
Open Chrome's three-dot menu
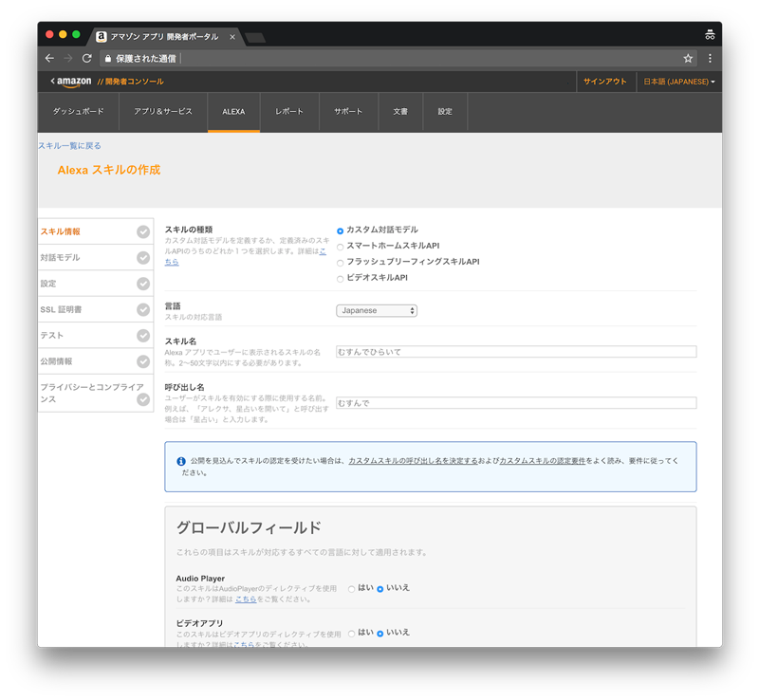pos(710,58)
